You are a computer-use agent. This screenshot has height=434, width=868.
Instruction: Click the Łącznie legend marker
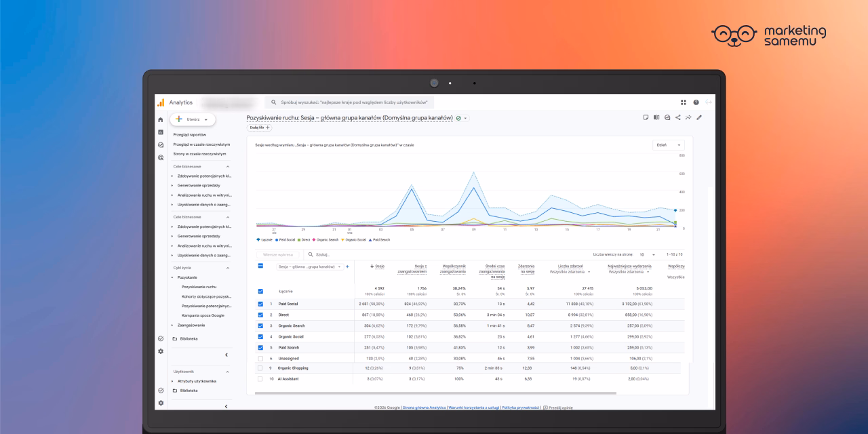click(x=258, y=239)
